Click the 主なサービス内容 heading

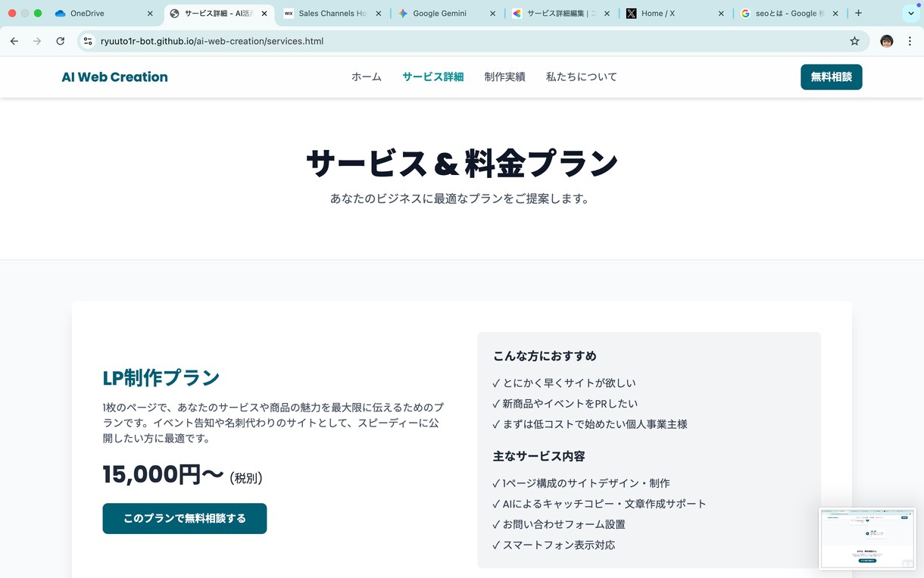click(539, 456)
